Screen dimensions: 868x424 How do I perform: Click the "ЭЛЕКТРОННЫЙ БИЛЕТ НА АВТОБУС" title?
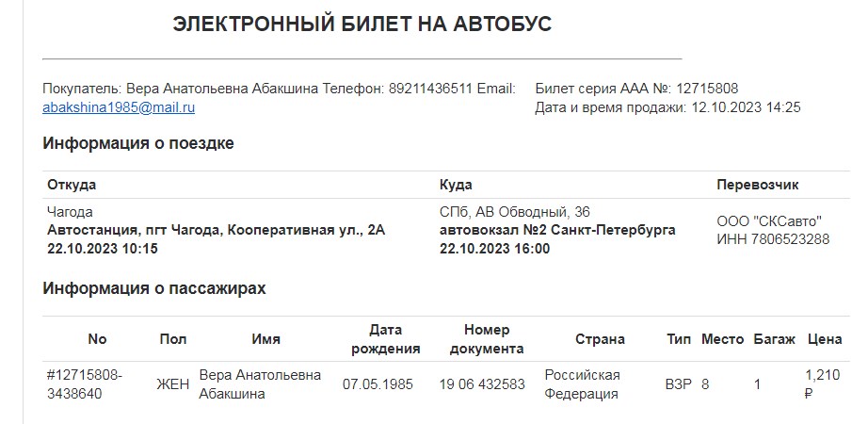(362, 25)
